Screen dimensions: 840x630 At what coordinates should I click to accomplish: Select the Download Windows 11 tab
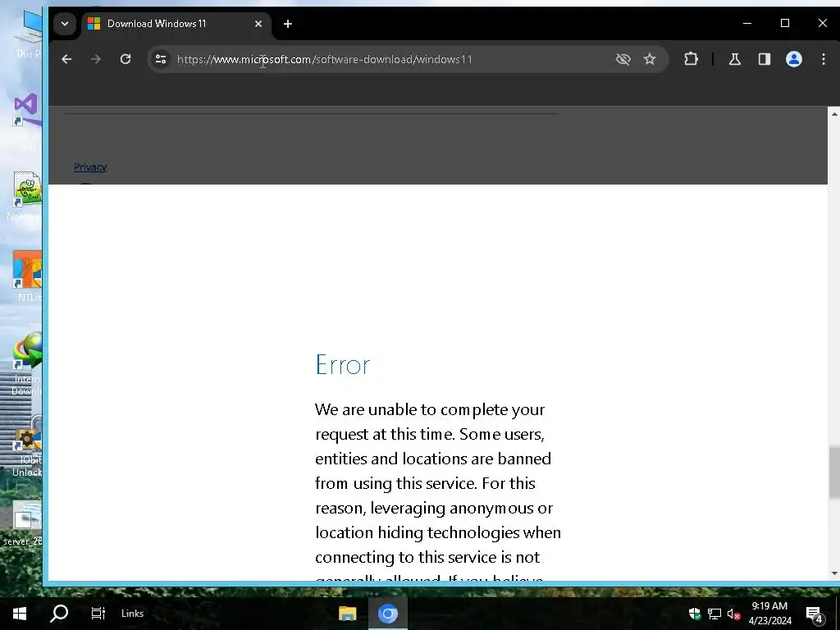pyautogui.click(x=176, y=24)
